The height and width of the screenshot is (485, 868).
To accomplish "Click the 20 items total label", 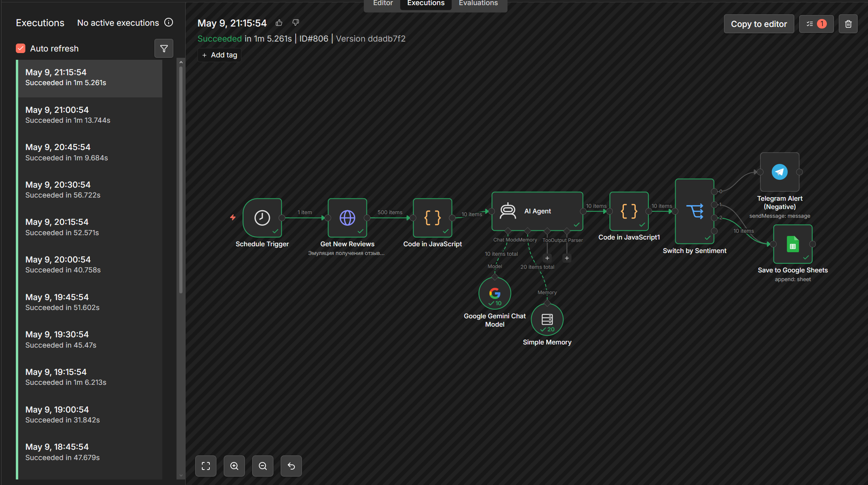I will coord(537,267).
